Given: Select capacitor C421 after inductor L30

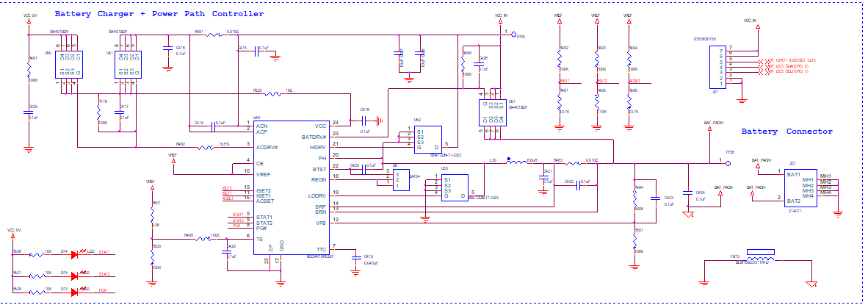Looking at the screenshot, I should click(x=543, y=177).
